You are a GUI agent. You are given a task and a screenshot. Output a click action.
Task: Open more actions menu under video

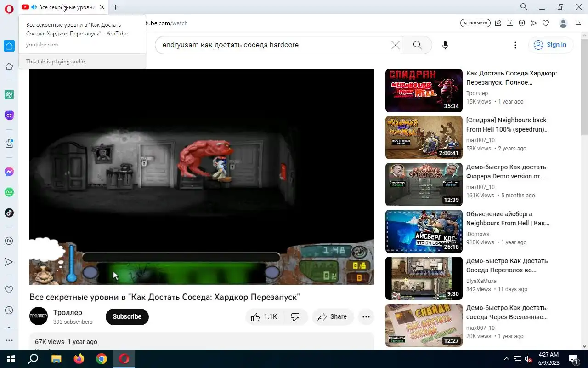tap(366, 316)
